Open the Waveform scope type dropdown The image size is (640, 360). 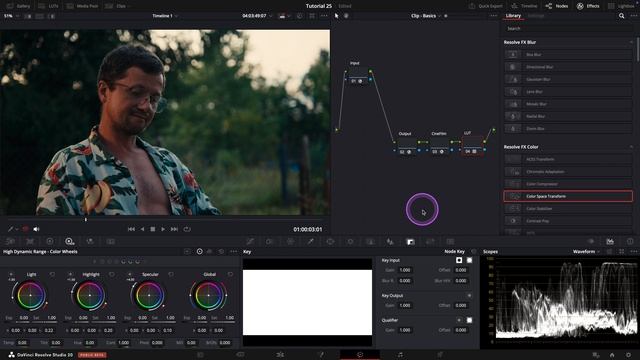[x=586, y=251]
